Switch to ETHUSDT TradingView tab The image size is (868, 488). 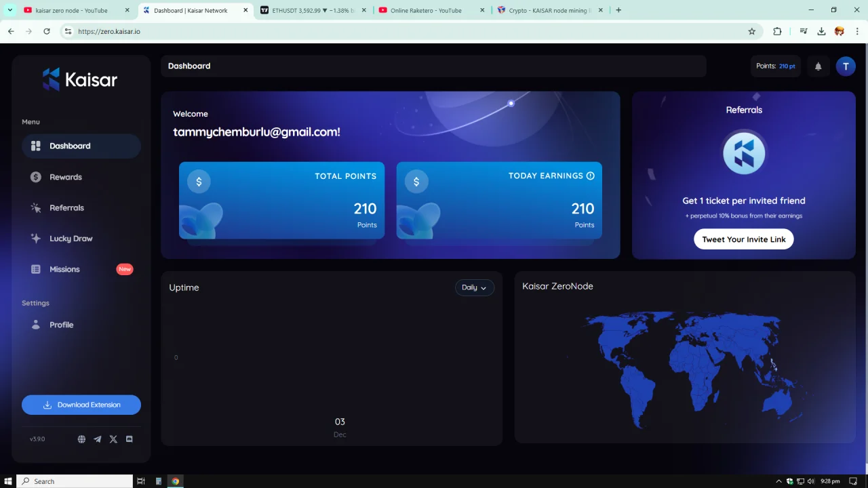(313, 10)
